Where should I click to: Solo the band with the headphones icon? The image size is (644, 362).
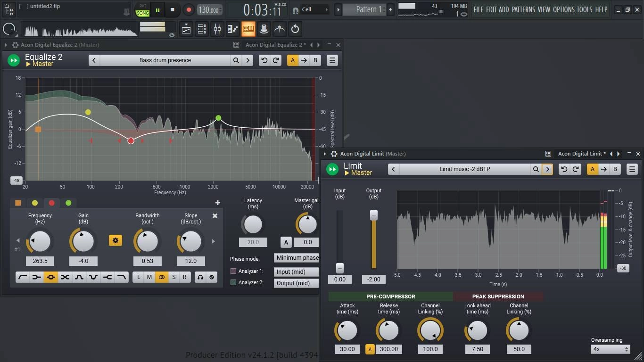[200, 277]
